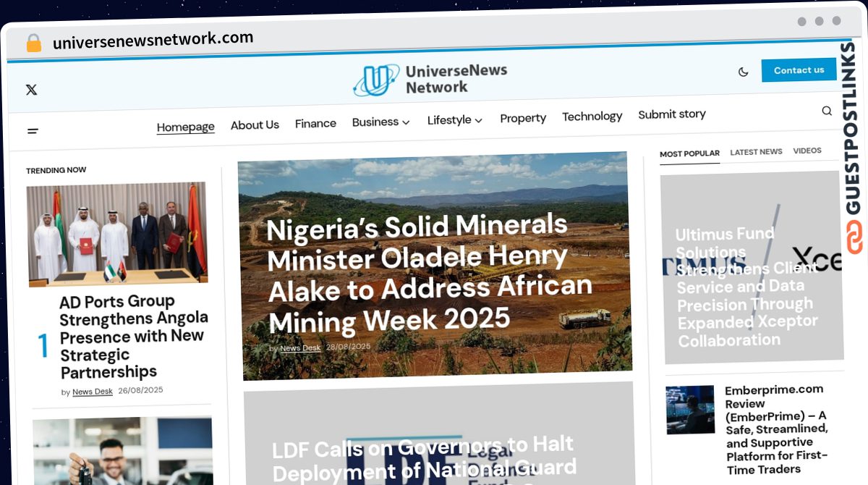This screenshot has height=485, width=868.
Task: Click the GuestPostLinks chain logo icon
Action: click(x=855, y=237)
